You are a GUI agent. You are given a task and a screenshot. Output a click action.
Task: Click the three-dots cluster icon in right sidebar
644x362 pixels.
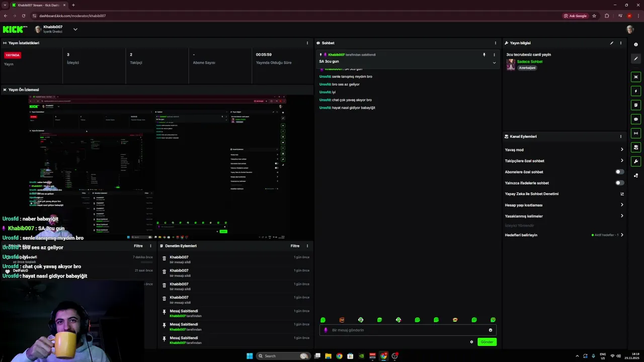(636, 175)
